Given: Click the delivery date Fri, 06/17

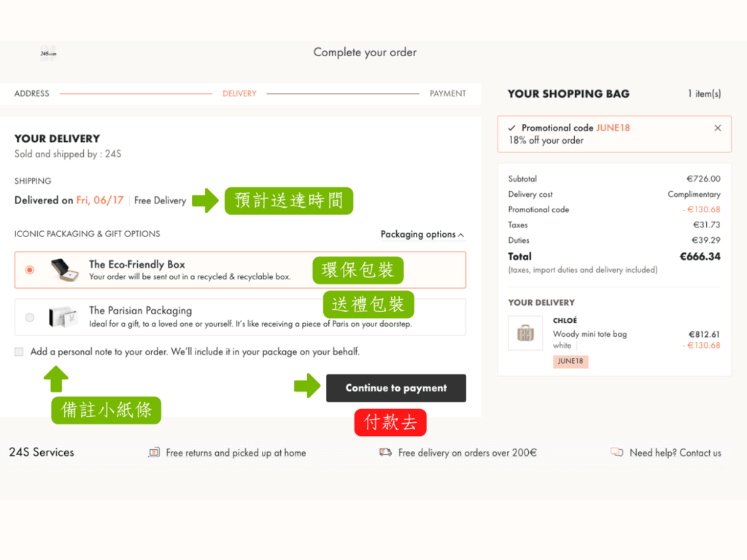Looking at the screenshot, I should [99, 200].
